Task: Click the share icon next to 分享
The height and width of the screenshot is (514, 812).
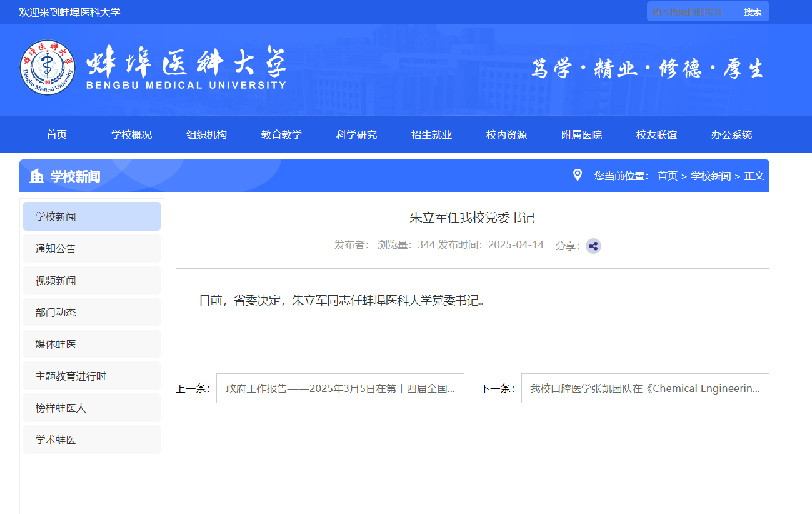Action: click(x=593, y=246)
